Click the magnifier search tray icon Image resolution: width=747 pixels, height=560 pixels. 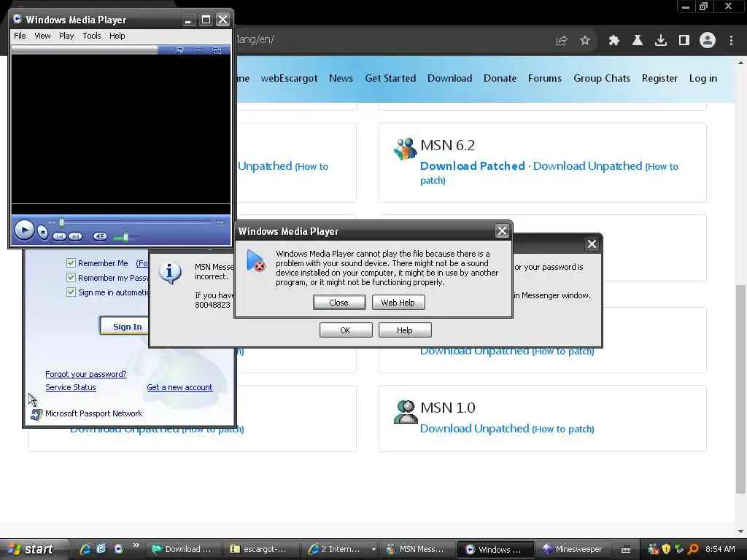pyautogui.click(x=693, y=549)
